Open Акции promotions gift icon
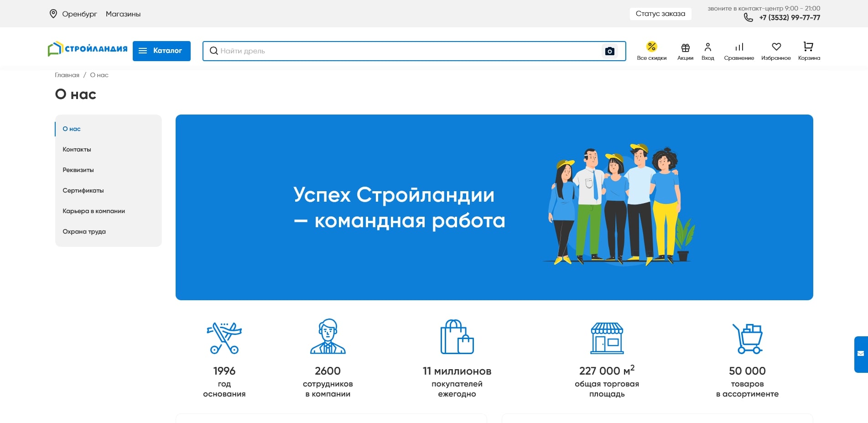The height and width of the screenshot is (423, 868). [x=685, y=47]
